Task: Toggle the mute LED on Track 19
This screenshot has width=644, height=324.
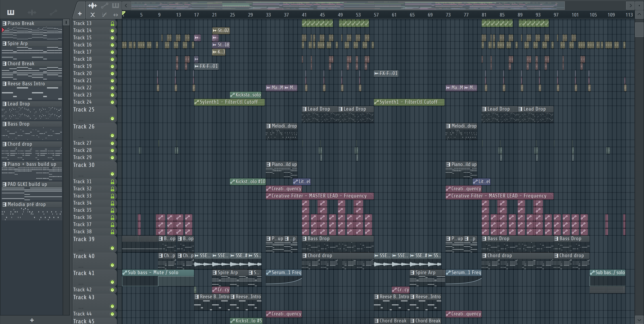Action: coord(112,66)
